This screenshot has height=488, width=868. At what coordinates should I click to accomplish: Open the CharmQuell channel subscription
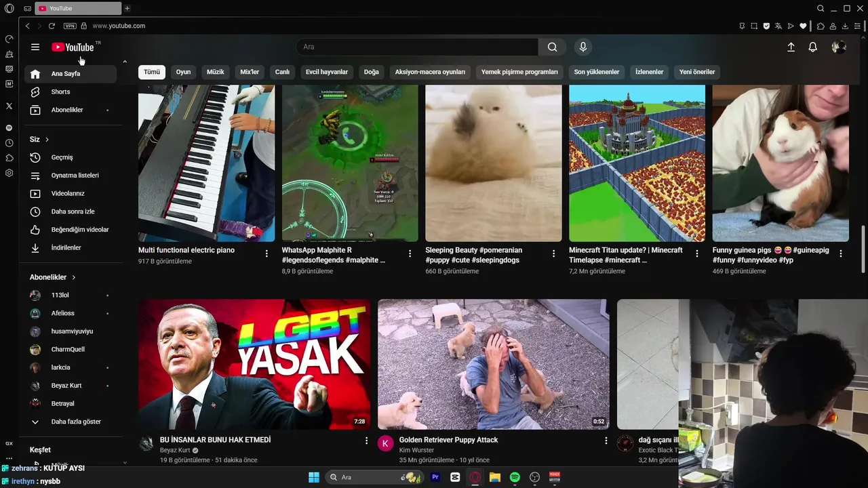[71, 350]
